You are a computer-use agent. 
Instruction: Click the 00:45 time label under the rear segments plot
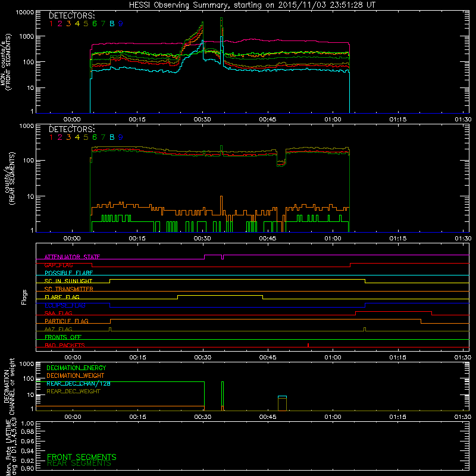pyautogui.click(x=267, y=239)
